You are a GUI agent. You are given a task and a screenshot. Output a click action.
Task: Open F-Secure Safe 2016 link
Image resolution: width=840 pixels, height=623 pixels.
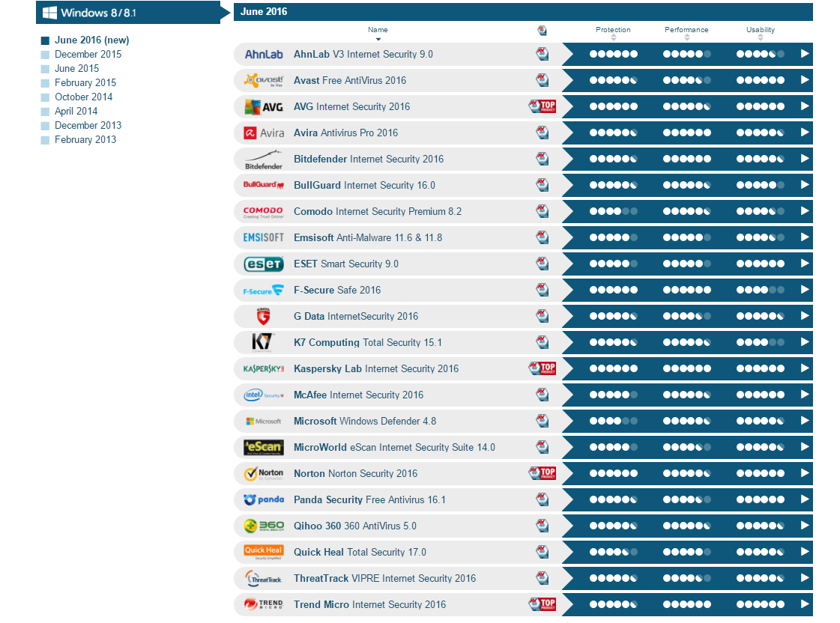[x=337, y=290]
